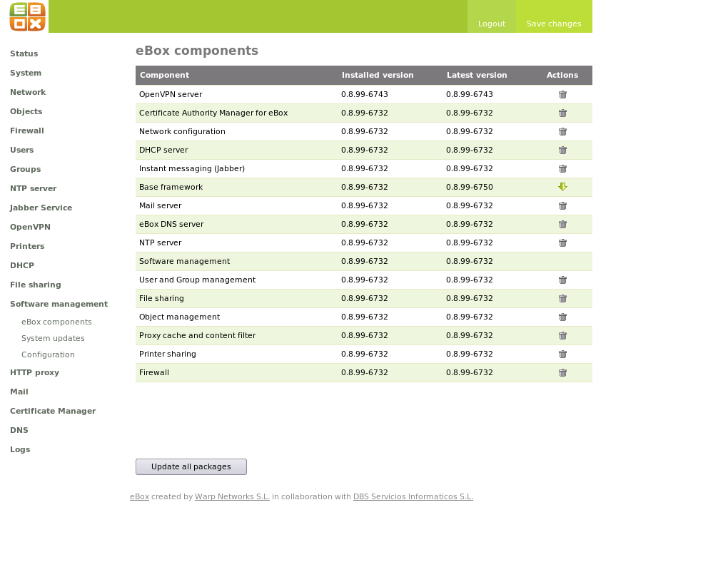Click the eBox DNS server component name
Viewport: 728px width, 577px height.
(x=171, y=225)
